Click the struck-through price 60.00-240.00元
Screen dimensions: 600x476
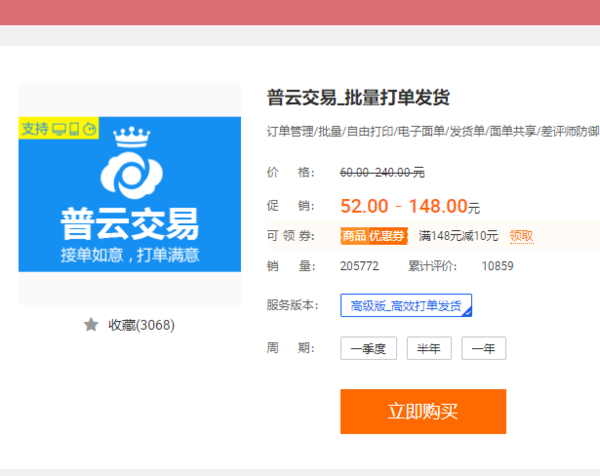point(382,173)
